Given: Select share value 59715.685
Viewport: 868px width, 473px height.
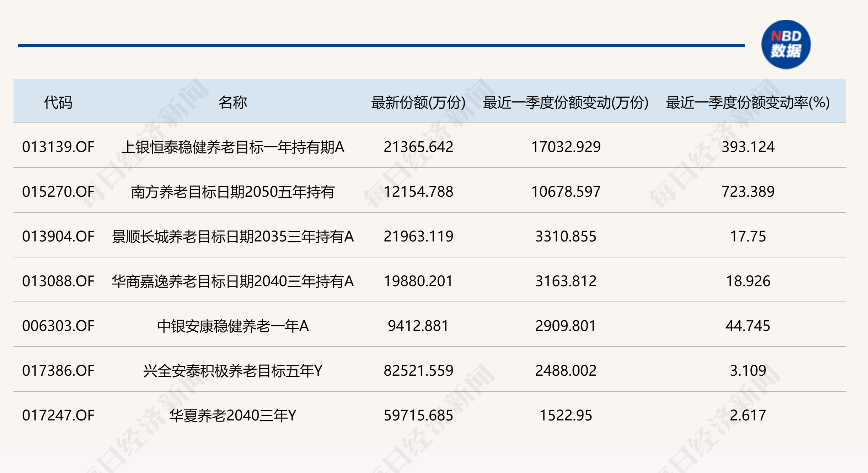Looking at the screenshot, I should [x=418, y=415].
